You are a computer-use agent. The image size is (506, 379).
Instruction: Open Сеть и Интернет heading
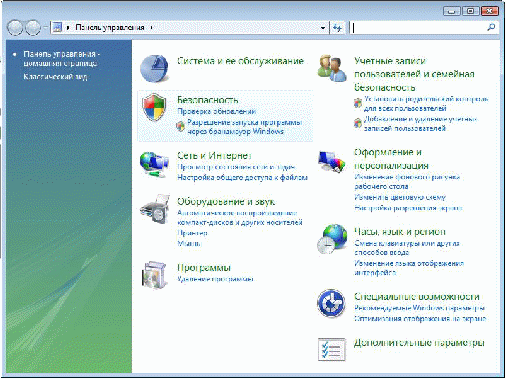[x=214, y=156]
